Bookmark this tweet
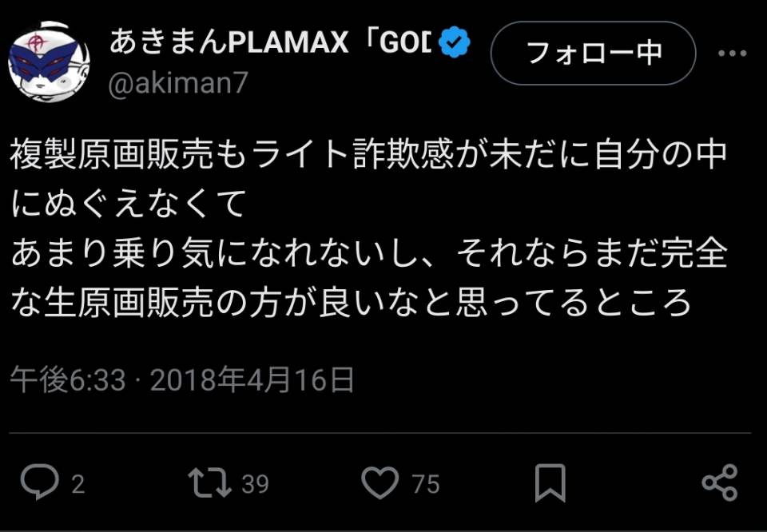Viewport: 767px width, 532px height. coord(550,482)
